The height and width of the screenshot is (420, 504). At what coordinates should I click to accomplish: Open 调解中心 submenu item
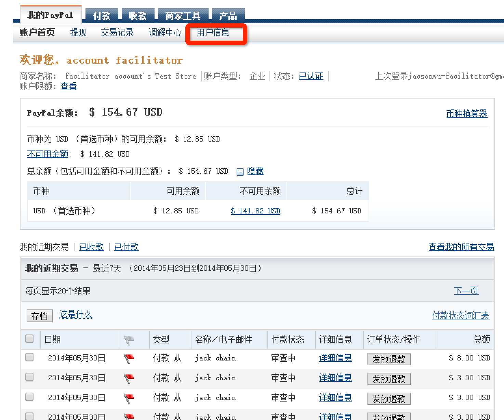click(165, 32)
